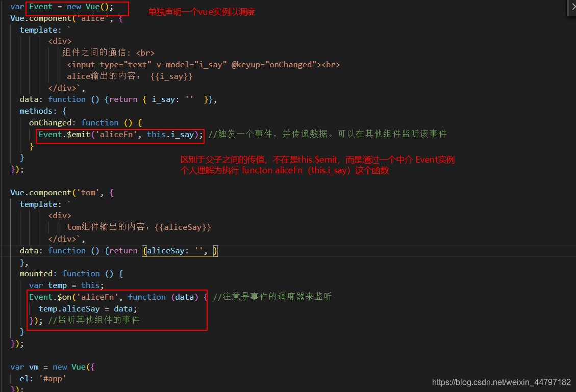The height and width of the screenshot is (392, 576).
Task: Select the Vue.component('alice' declaration line
Action: point(66,18)
